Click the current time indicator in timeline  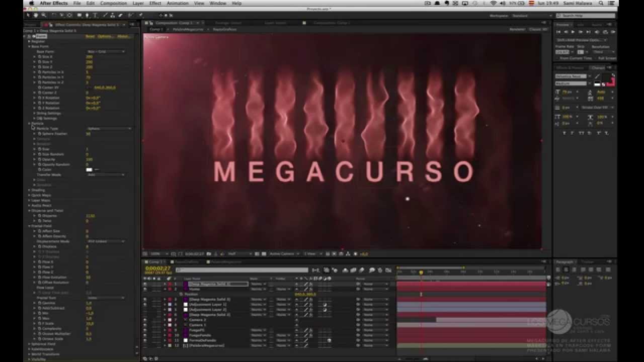click(x=421, y=273)
